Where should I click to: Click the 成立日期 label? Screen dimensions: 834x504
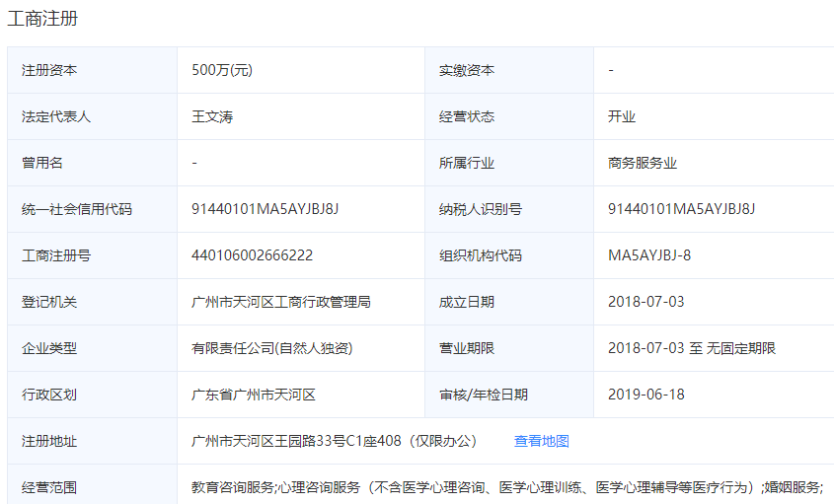(467, 302)
